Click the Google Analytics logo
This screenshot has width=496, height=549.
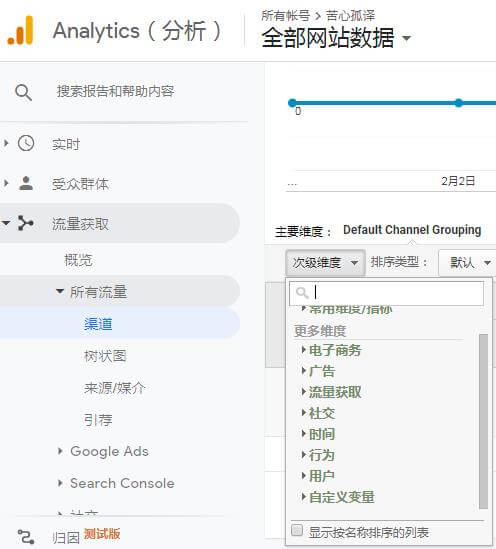click(21, 30)
